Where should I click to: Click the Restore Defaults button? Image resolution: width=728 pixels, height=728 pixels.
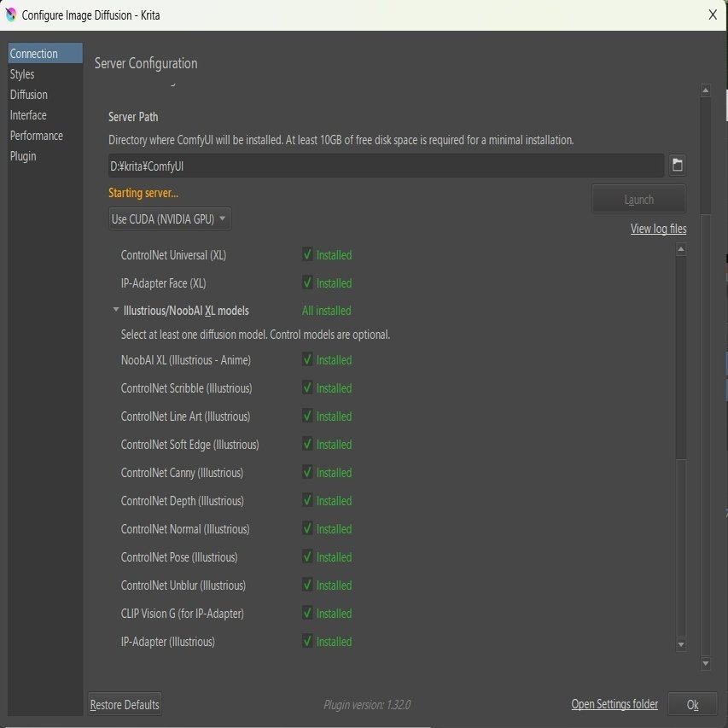pyautogui.click(x=125, y=704)
